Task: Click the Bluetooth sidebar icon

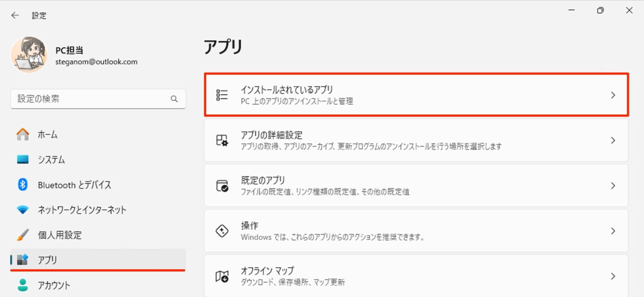Action: (23, 185)
